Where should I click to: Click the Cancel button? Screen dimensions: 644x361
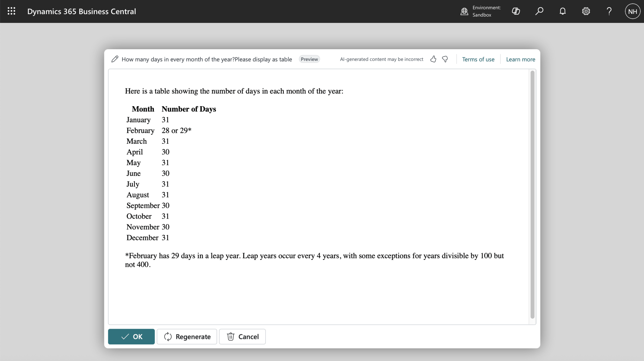tap(242, 337)
